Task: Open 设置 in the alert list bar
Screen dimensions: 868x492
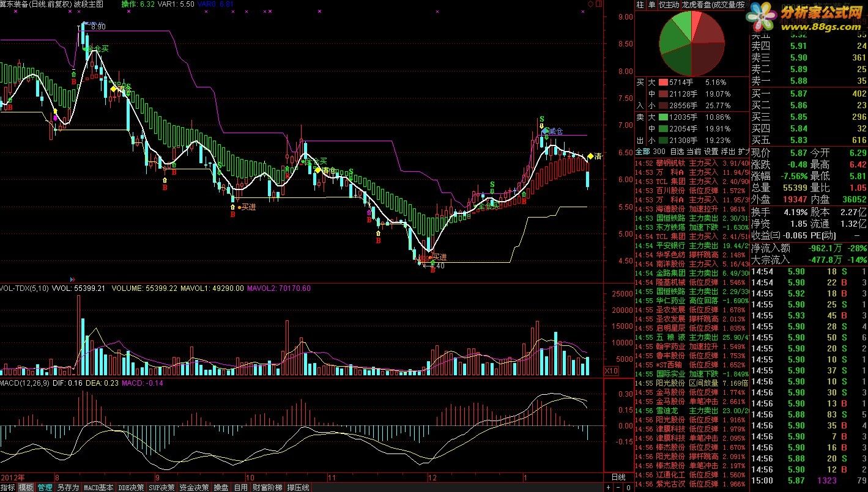Action: (x=711, y=151)
